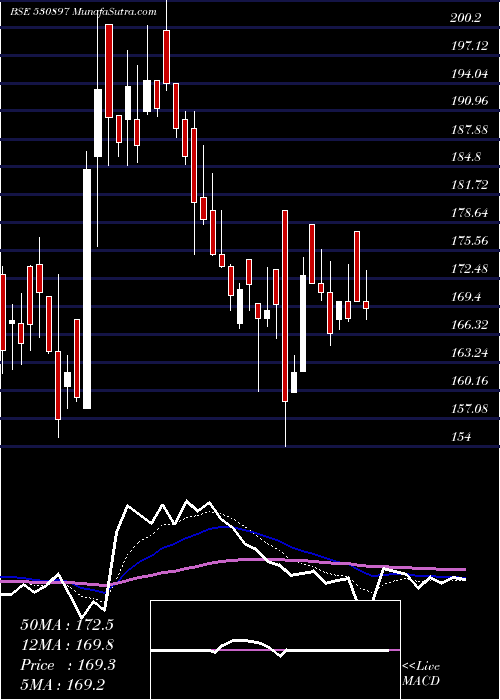Click the 166.32 price axis label
Viewport: 500px width, 700px height.
(469, 325)
